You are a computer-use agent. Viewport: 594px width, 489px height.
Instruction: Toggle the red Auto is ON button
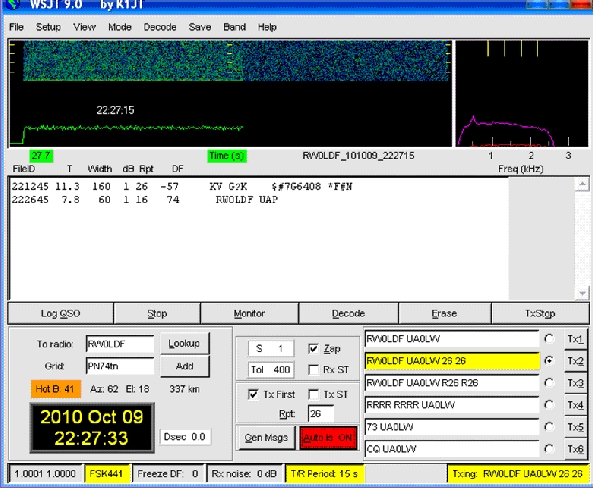click(328, 437)
